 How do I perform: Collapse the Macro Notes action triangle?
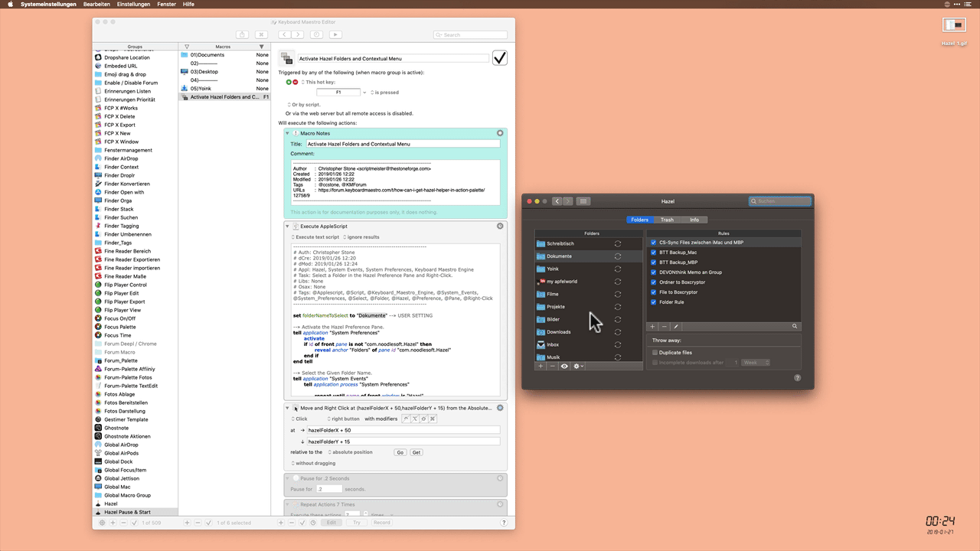[288, 133]
